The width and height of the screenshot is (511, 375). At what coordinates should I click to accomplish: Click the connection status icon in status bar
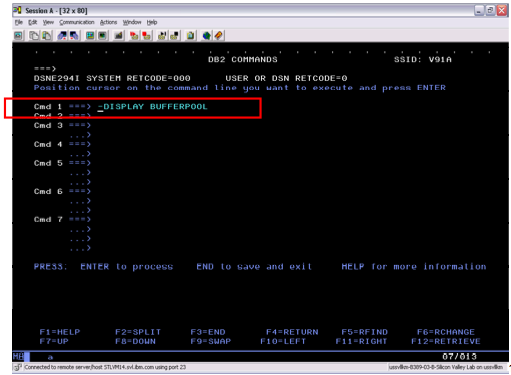17,367
